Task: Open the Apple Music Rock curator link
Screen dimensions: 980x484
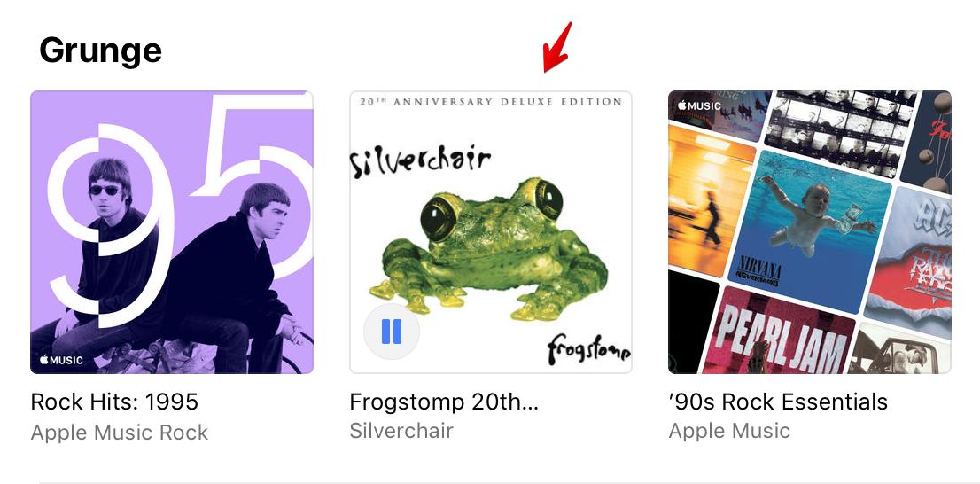Action: (x=120, y=433)
